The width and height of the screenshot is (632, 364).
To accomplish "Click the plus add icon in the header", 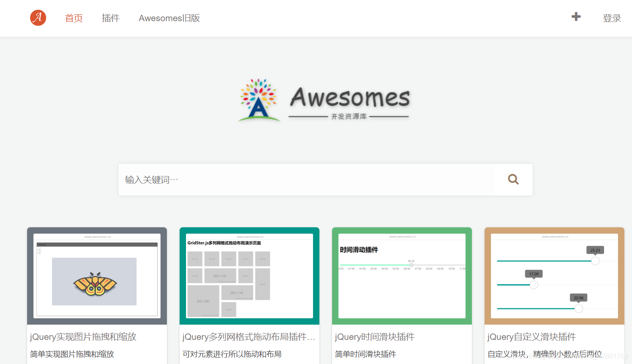I will click(576, 17).
